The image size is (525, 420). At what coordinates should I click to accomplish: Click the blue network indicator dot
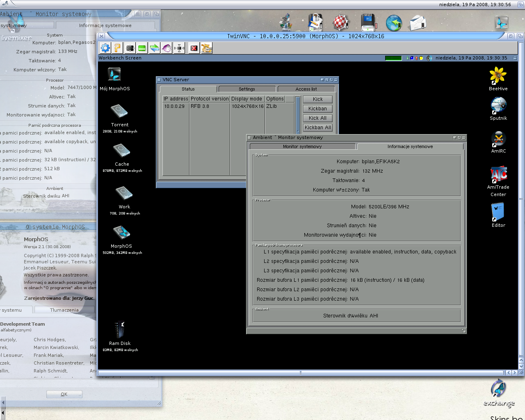(x=412, y=58)
